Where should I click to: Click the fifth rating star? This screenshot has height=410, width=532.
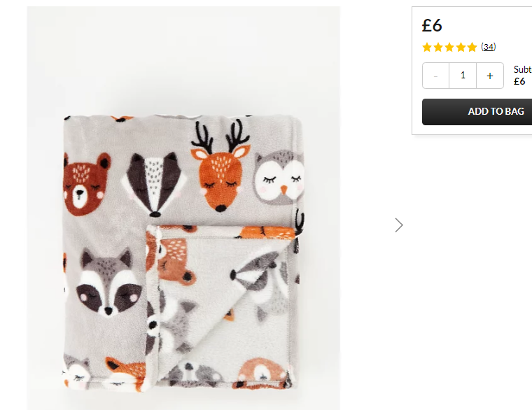coord(472,47)
